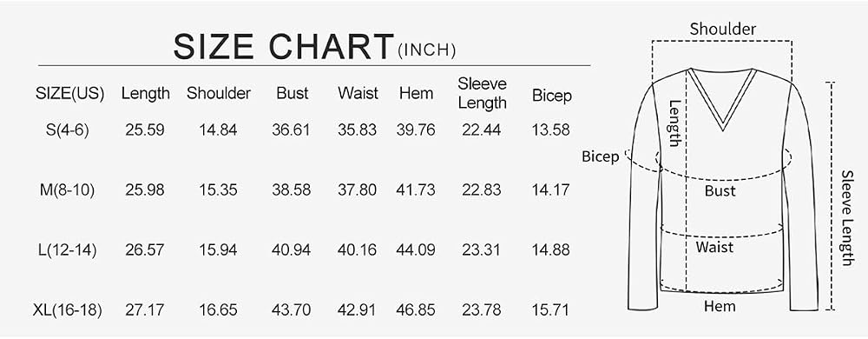Click the Bicep column header in table
The width and height of the screenshot is (868, 339).
pyautogui.click(x=551, y=96)
